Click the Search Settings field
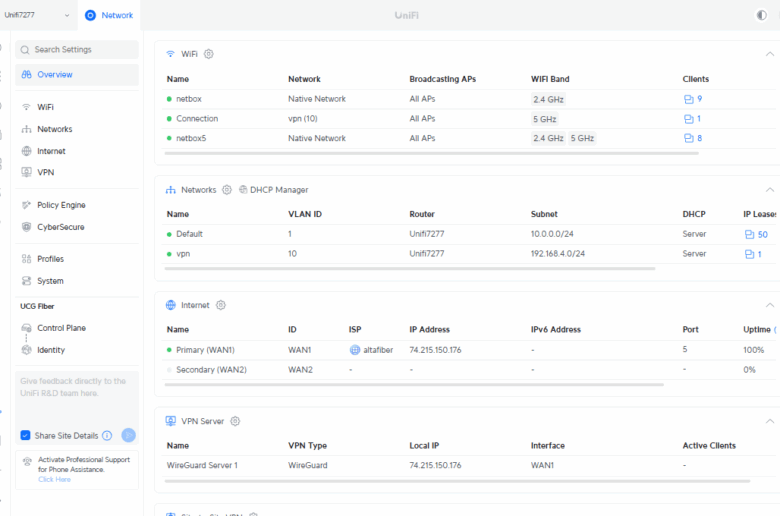This screenshot has height=516, width=780. tap(77, 49)
